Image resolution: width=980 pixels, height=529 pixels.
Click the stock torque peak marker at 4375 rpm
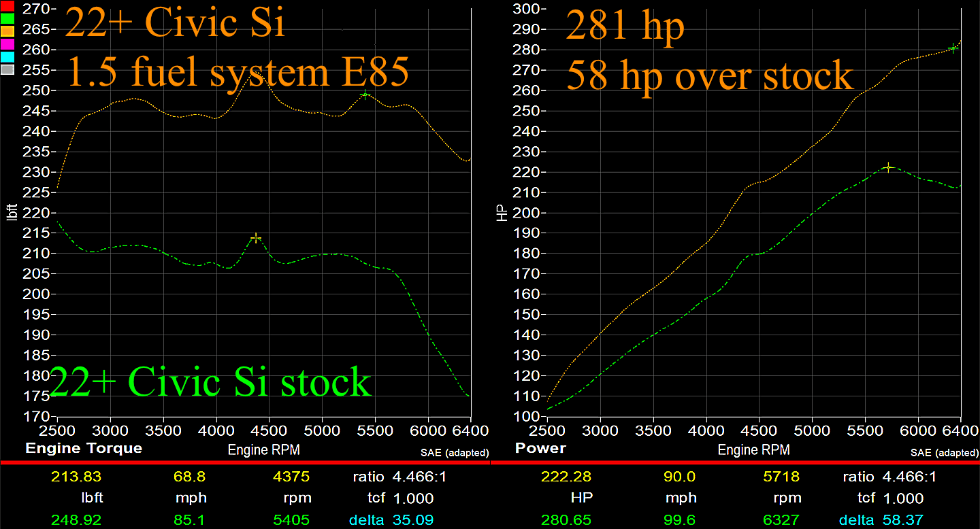[256, 237]
